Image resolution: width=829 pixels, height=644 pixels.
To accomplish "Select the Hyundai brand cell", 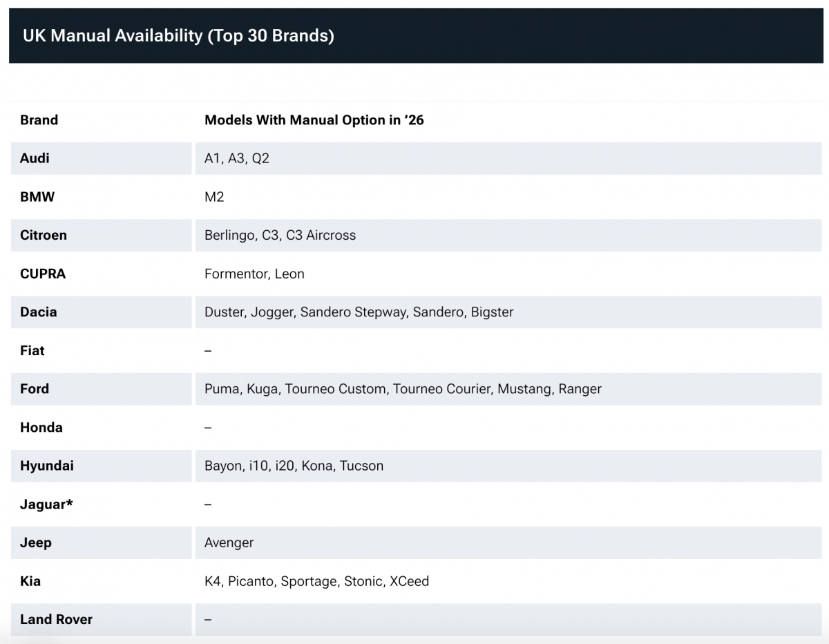I will pyautogui.click(x=47, y=466).
